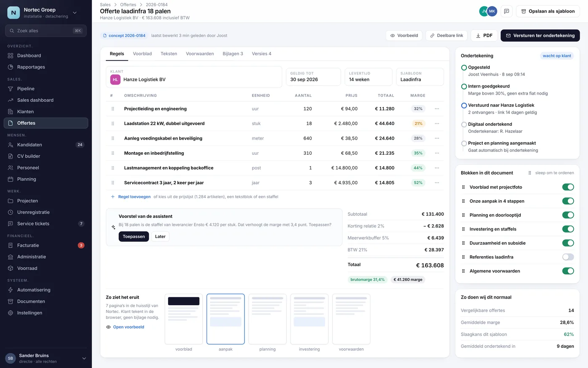Open more options for Laadstation 22 kW row
Viewport: 588px width, 368px height.
click(x=437, y=124)
